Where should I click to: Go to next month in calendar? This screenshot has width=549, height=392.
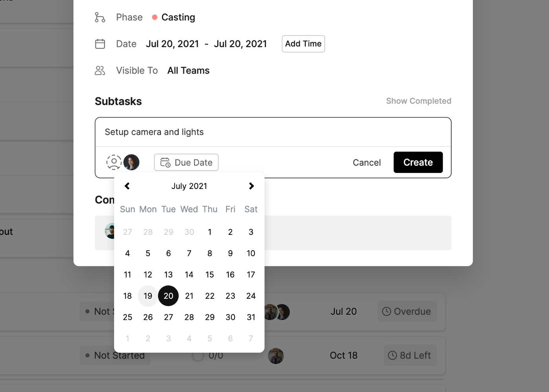(251, 186)
